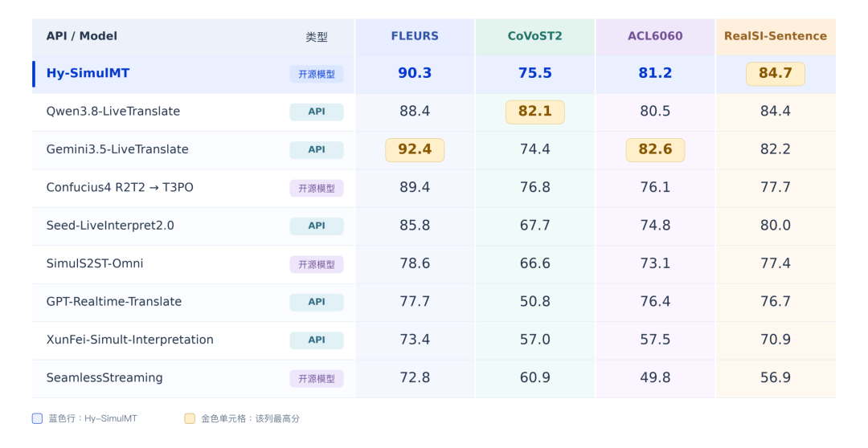Viewport: 868px width, 448px height.
Task: Click XunFei CoVoST2 score 57.0
Action: (x=534, y=340)
